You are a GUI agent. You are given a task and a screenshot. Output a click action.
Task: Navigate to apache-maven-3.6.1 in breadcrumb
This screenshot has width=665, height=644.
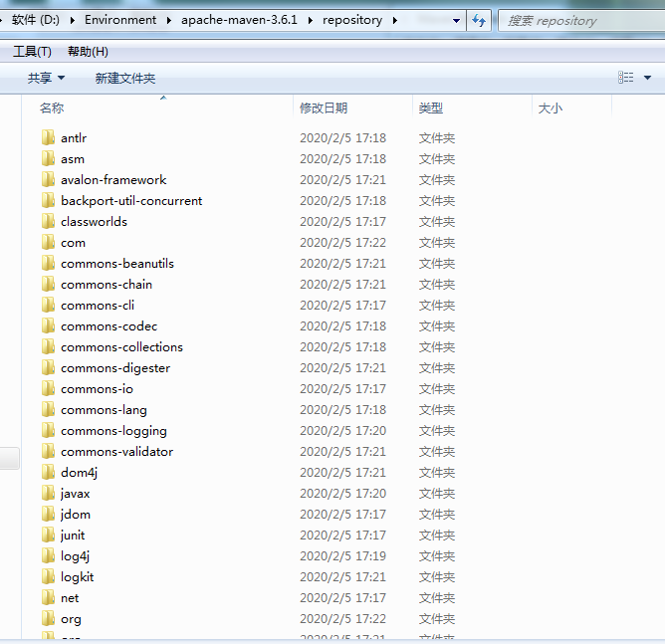pos(239,20)
